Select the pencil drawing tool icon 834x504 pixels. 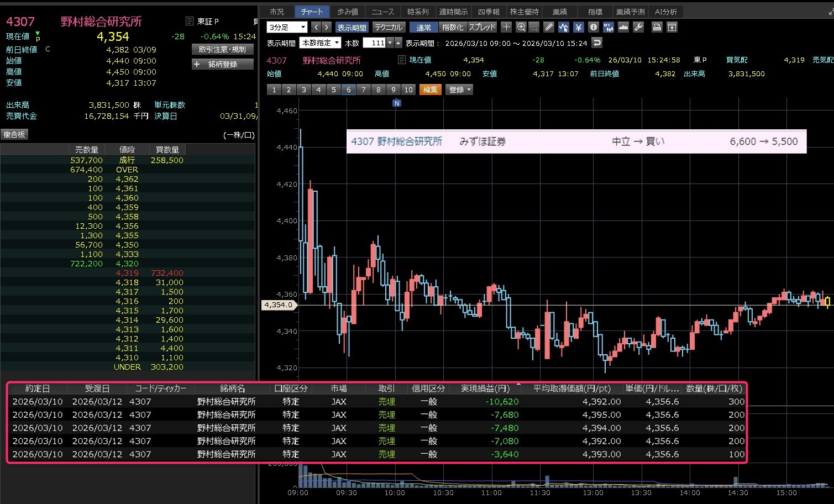pyautogui.click(x=548, y=27)
